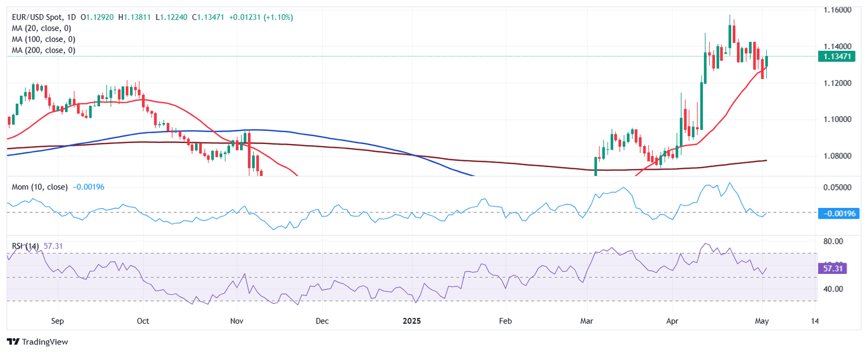Select the MA (20, close, 0) legend
Image resolution: width=868 pixels, height=353 pixels.
click(44, 28)
